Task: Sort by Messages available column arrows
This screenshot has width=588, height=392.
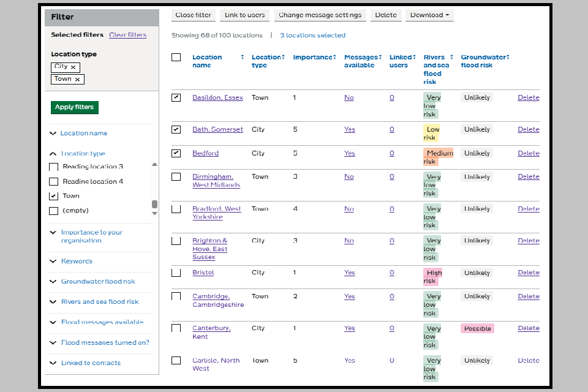Action: (380, 58)
